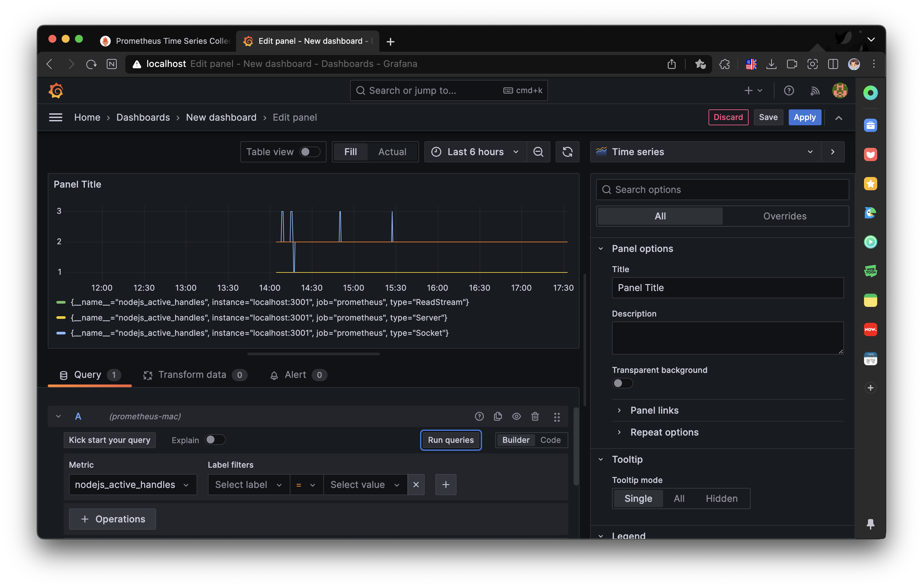This screenshot has width=923, height=588.
Task: Enable the Table view switch
Action: coord(309,152)
